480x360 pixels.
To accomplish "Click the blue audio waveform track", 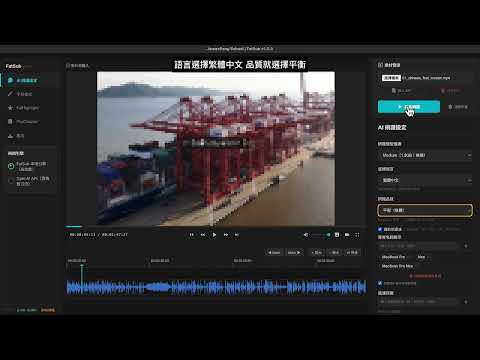I will click(x=216, y=287).
